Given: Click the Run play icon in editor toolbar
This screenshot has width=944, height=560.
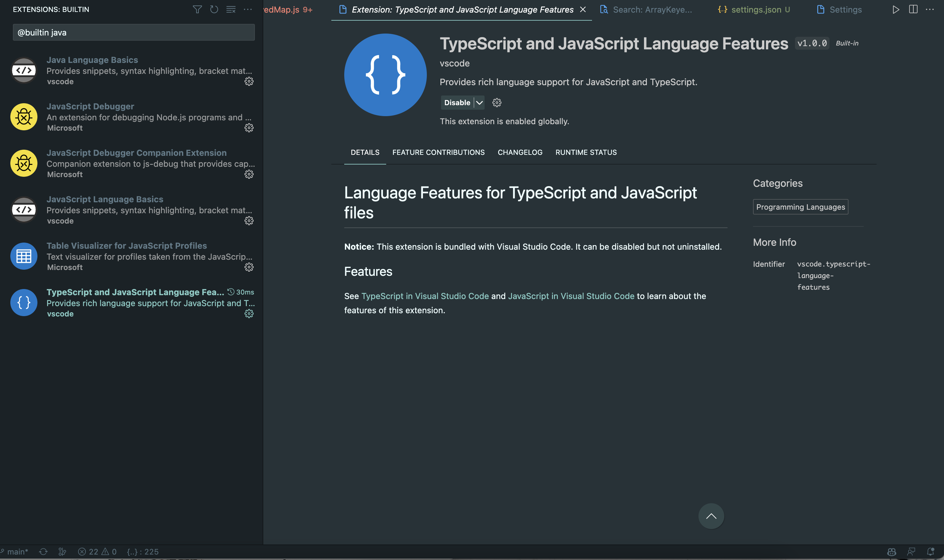Looking at the screenshot, I should (896, 9).
